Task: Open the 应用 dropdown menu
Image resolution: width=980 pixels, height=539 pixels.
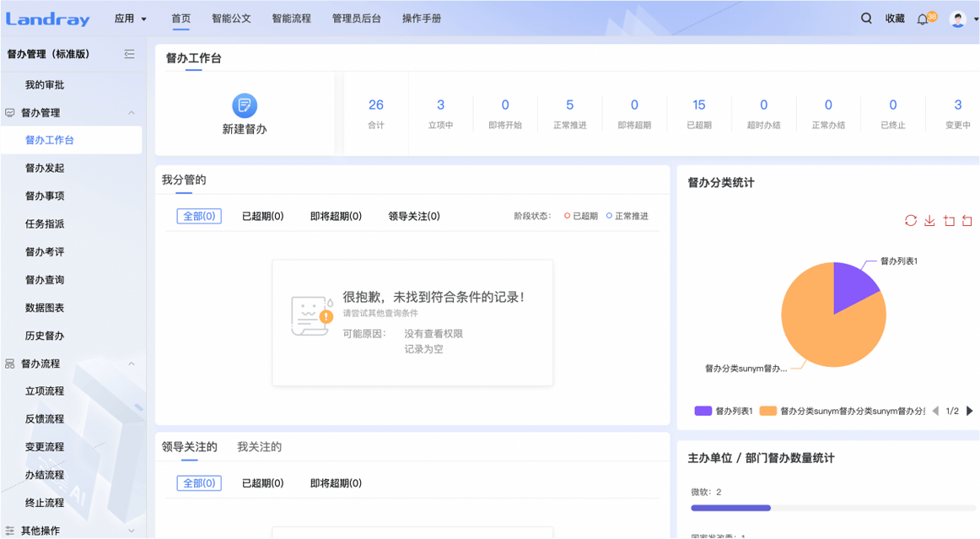Action: (x=131, y=19)
